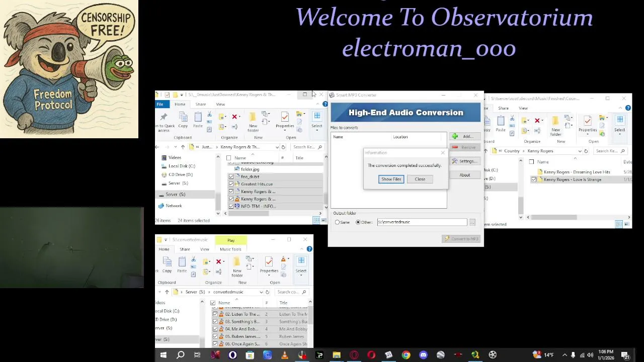Click the Rename icon in Kenny Rogers & Th... window

pos(234,127)
